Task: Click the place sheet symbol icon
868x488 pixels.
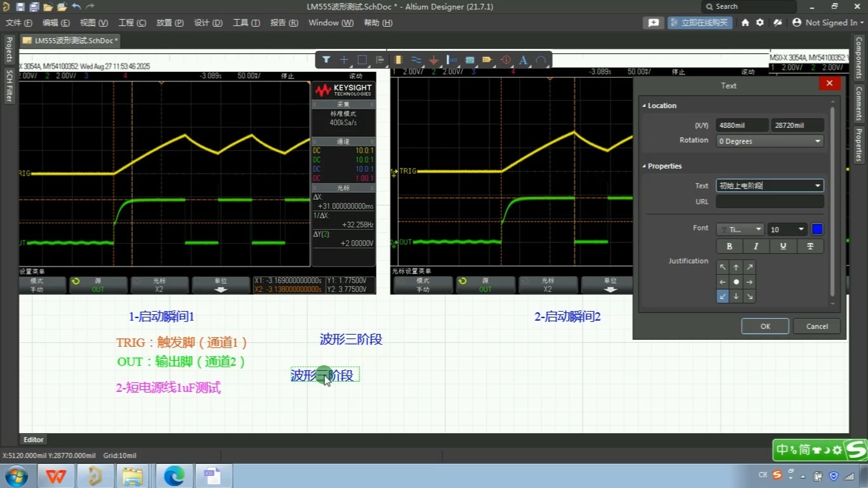Action: coord(470,60)
